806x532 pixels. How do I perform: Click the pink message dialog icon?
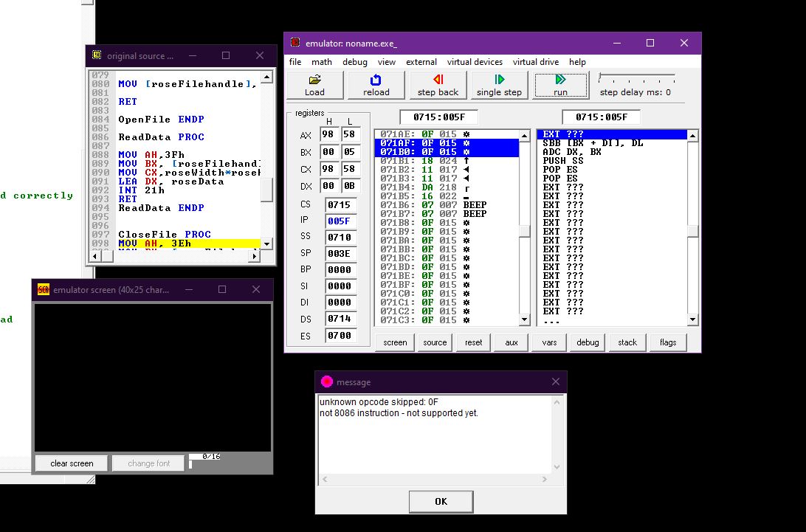click(x=326, y=381)
